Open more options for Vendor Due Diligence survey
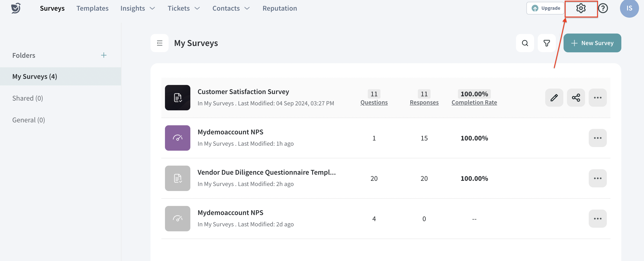 597,179
